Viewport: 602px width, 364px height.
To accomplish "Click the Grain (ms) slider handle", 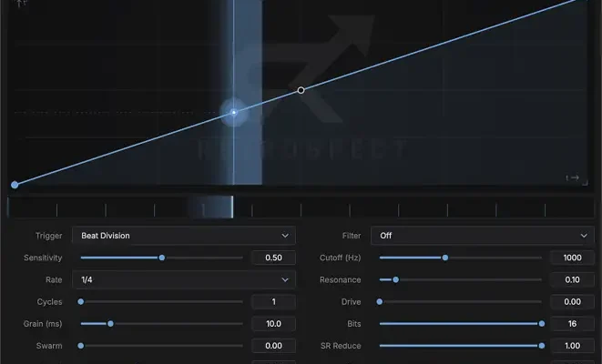I will pos(110,324).
